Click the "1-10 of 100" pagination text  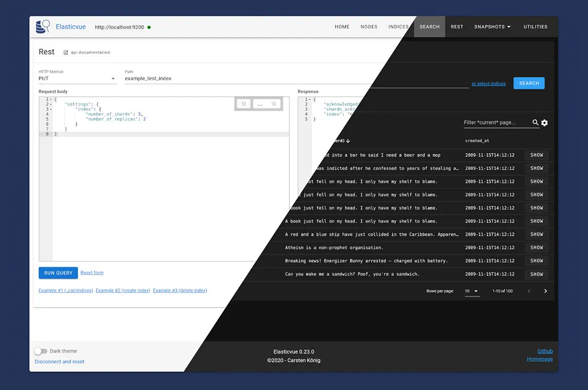coord(503,291)
